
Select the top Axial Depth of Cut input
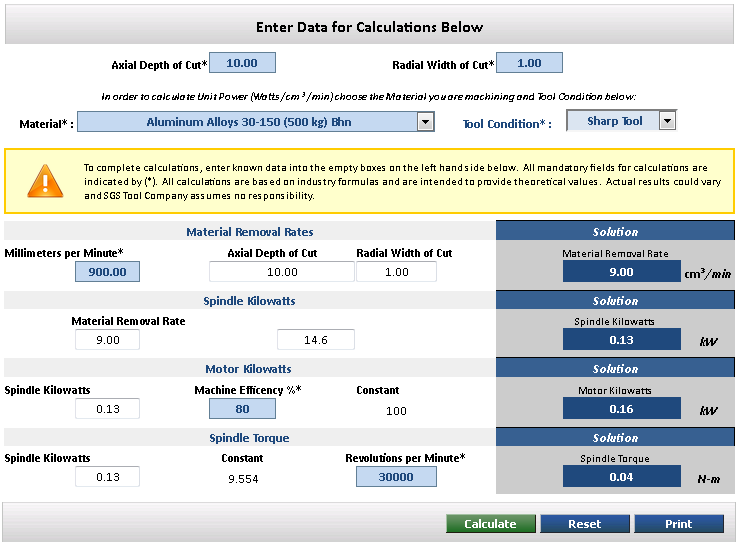(x=242, y=63)
